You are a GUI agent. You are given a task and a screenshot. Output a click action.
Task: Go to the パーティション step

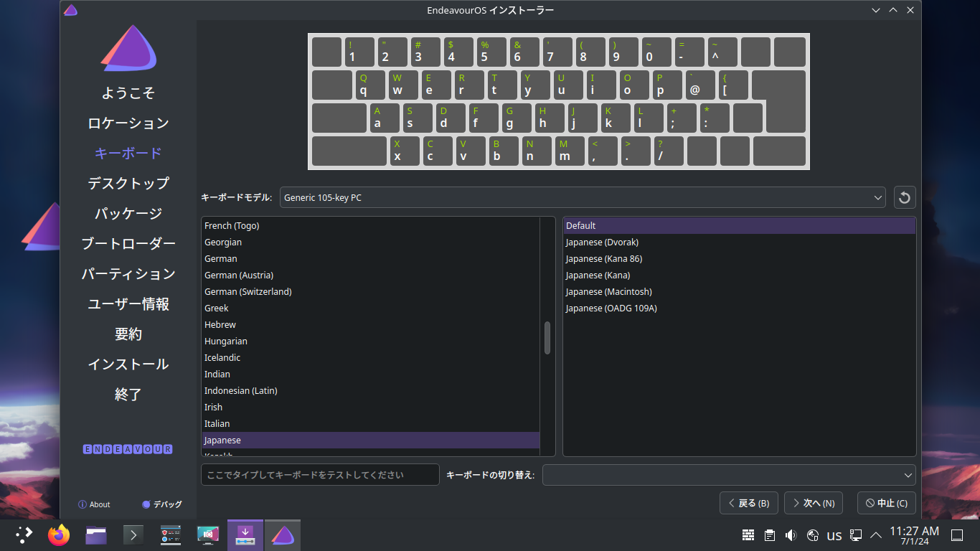point(128,274)
